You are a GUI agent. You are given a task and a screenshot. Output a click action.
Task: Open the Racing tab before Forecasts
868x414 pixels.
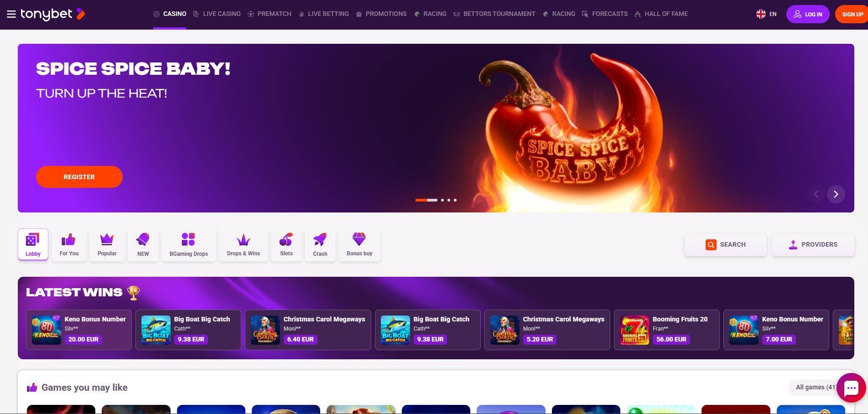coord(559,14)
